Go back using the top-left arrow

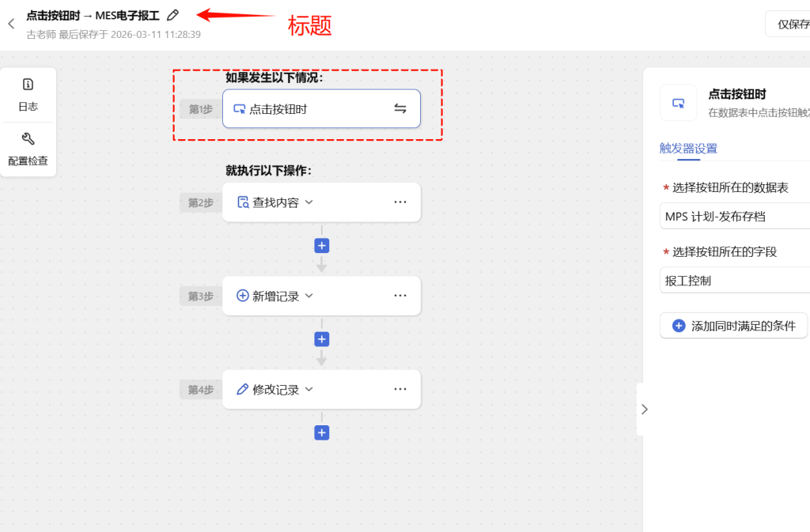11,24
